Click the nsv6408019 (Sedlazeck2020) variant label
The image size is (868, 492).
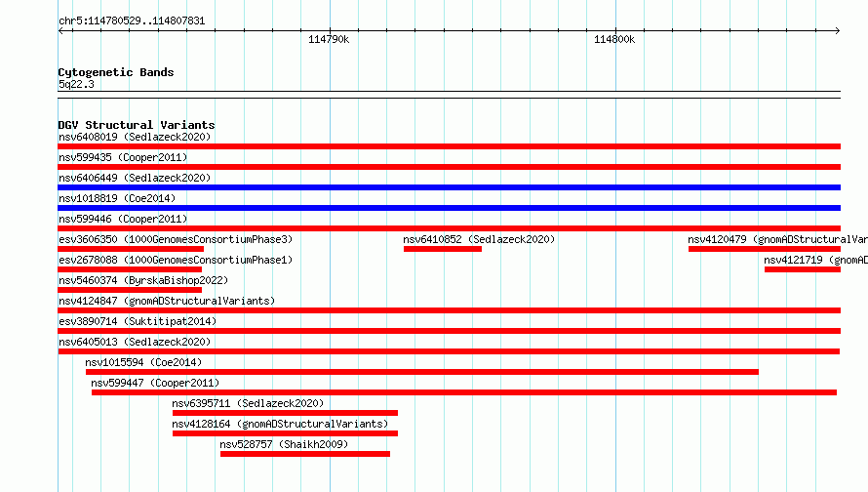[135, 137]
